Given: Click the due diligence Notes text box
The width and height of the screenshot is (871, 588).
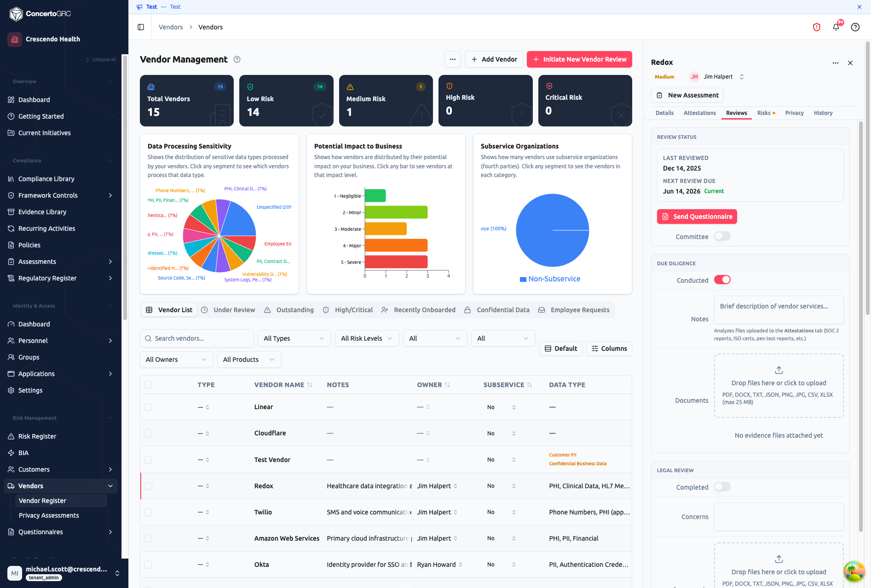Looking at the screenshot, I should [779, 309].
